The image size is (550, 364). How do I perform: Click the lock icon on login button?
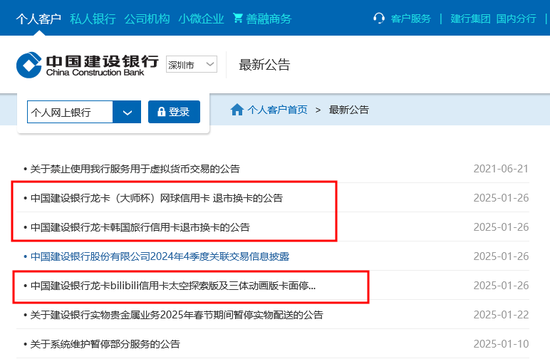pos(161,112)
